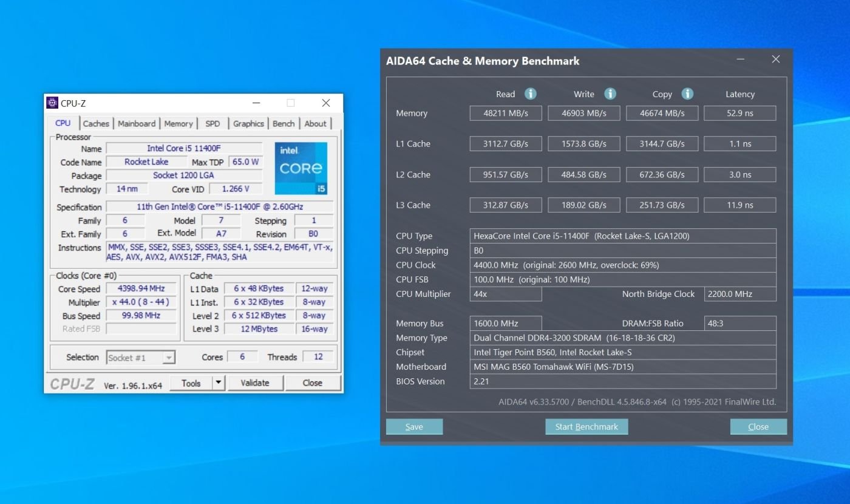Click the Motherboard MSI MAG B560 field
850x504 pixels.
click(x=623, y=367)
